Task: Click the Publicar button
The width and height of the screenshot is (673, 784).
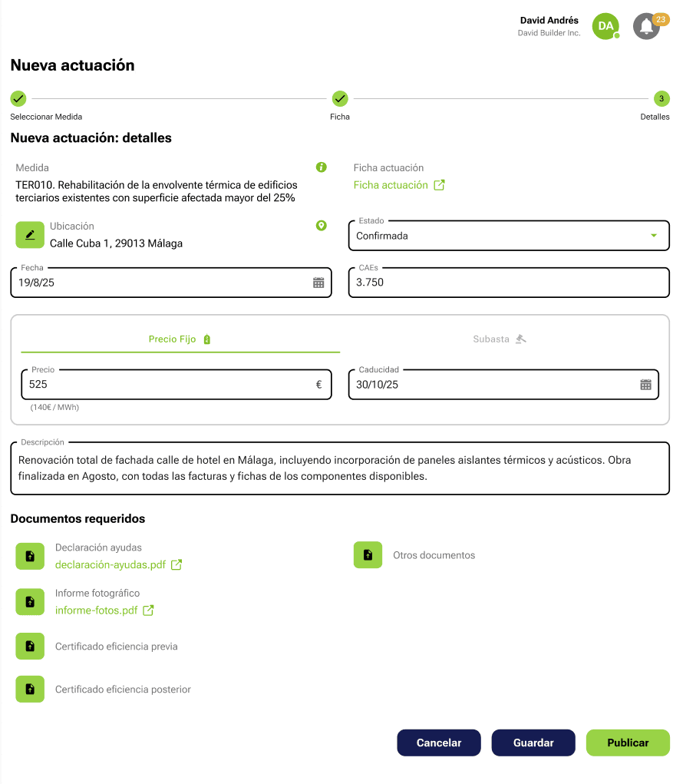Action: click(x=628, y=743)
